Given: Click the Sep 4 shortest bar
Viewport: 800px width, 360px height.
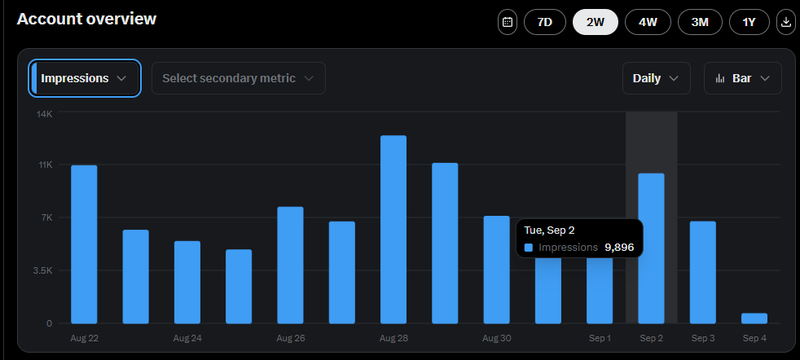Looking at the screenshot, I should click(x=754, y=318).
